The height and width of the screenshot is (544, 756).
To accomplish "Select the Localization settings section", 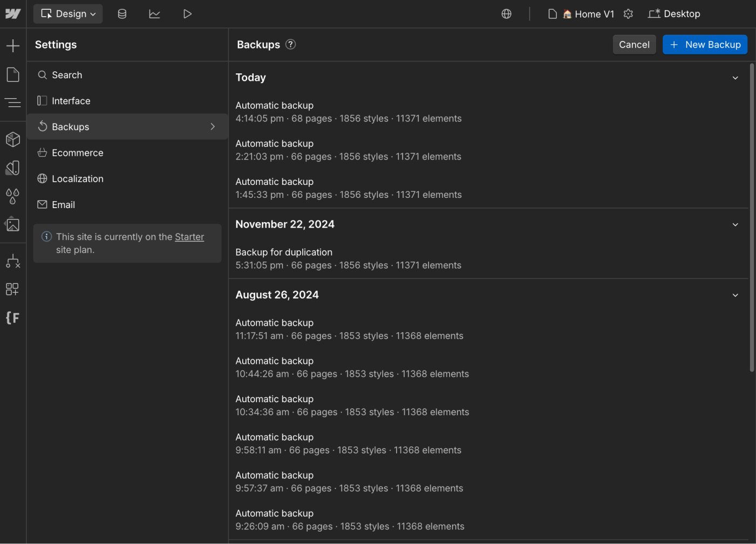I will click(x=78, y=178).
